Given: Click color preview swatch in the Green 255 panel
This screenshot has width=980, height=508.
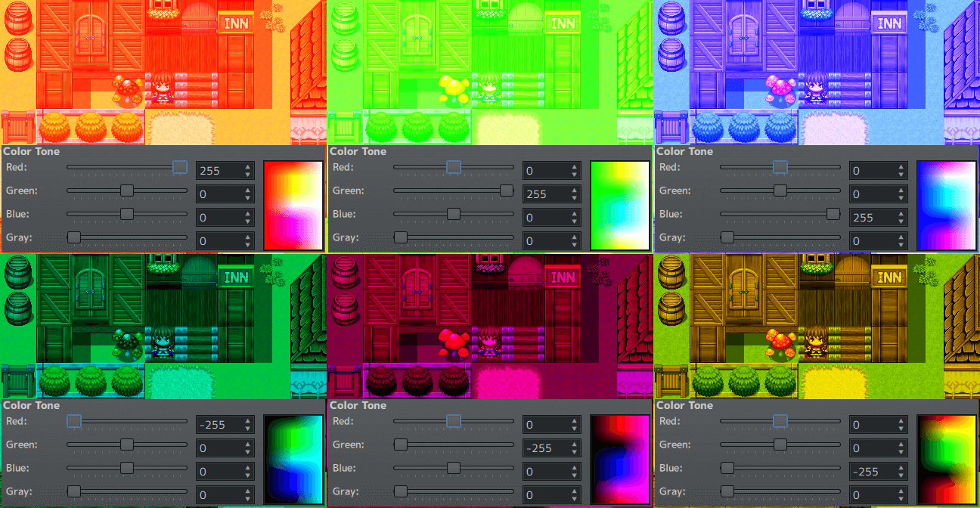Looking at the screenshot, I should 620,205.
